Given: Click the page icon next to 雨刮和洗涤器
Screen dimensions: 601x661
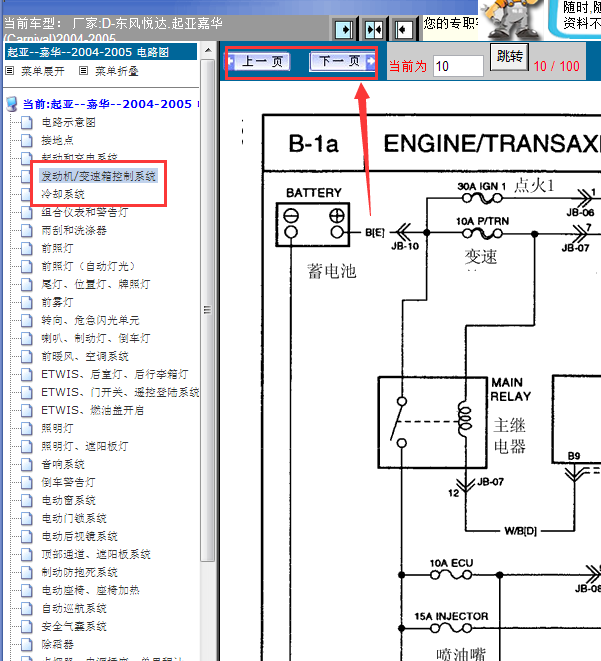Looking at the screenshot, I should [27, 230].
